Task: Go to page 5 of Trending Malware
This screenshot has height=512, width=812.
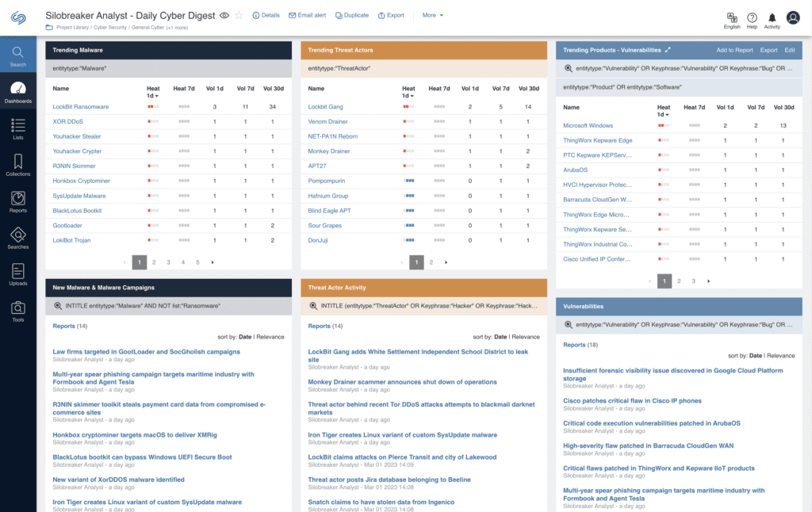Action: 197,262
